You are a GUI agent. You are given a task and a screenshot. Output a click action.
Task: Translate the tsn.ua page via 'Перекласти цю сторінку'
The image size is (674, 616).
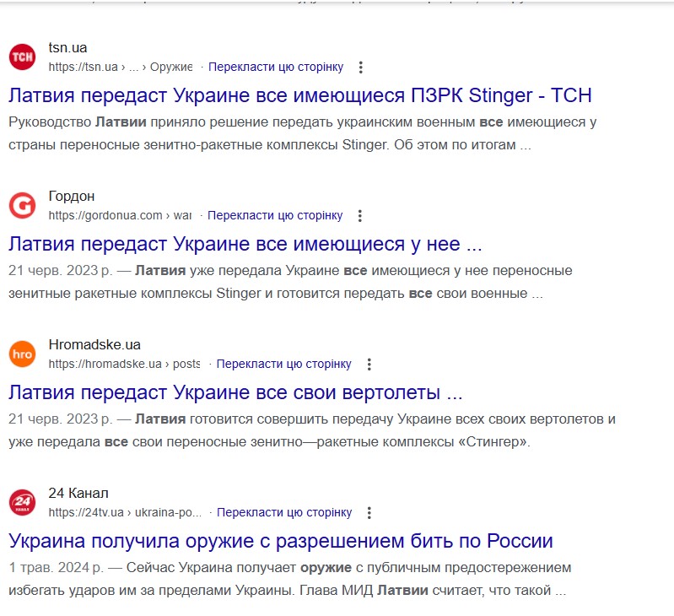pyautogui.click(x=276, y=67)
